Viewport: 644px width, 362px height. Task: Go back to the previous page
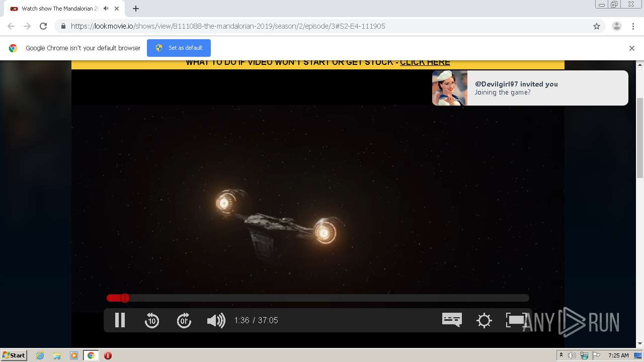point(11,26)
